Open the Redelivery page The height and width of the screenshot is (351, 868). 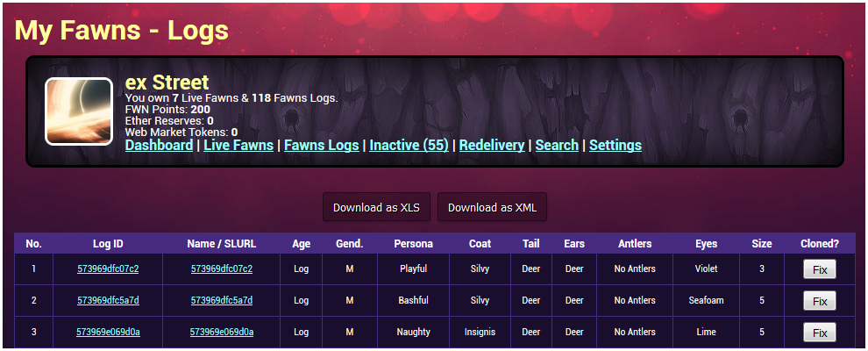492,146
